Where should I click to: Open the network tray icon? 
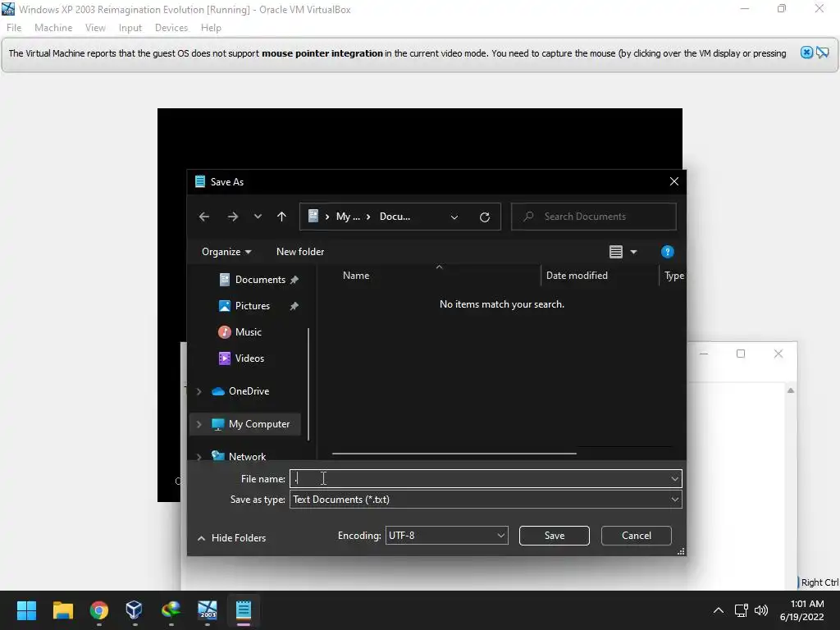742,610
